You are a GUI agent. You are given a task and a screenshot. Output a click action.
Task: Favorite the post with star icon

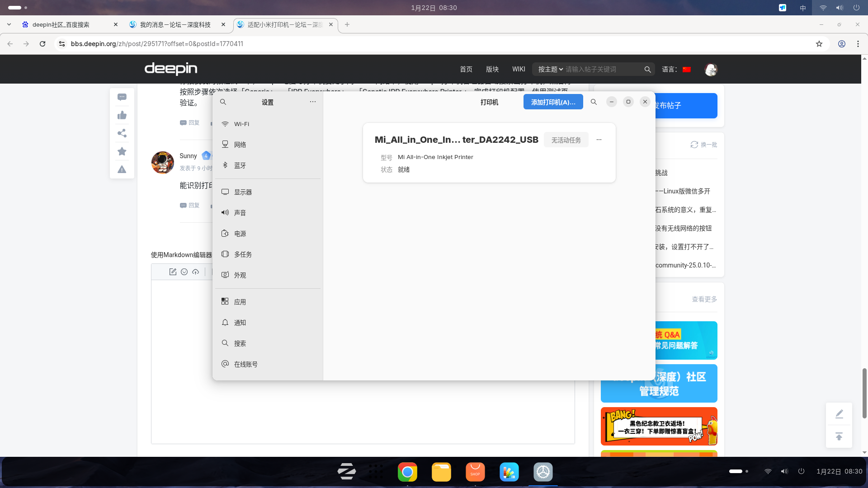pos(122,151)
